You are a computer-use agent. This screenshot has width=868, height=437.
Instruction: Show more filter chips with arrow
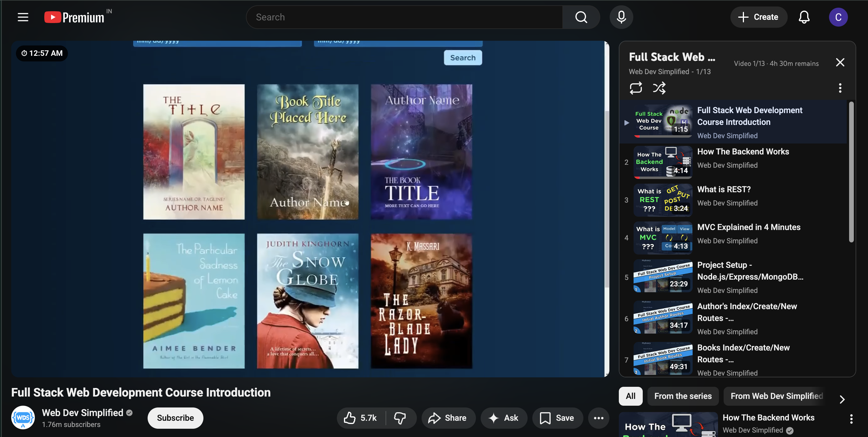coord(842,399)
